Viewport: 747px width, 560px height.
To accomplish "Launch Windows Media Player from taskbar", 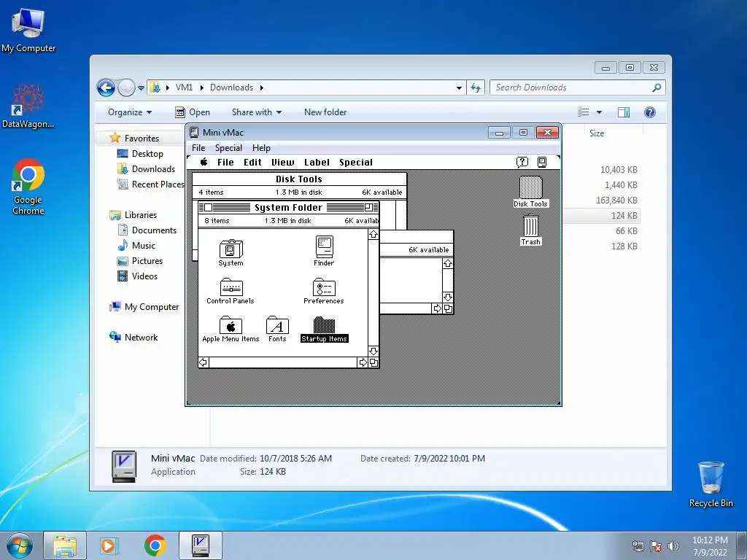I will [109, 545].
